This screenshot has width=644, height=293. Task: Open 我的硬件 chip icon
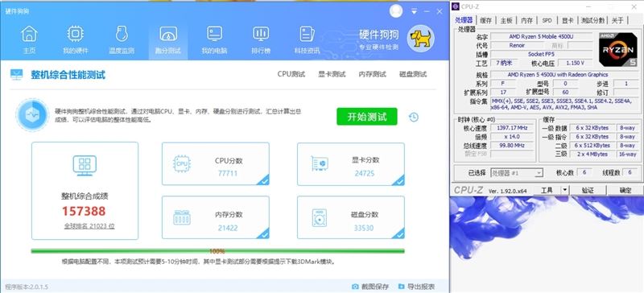click(x=75, y=34)
